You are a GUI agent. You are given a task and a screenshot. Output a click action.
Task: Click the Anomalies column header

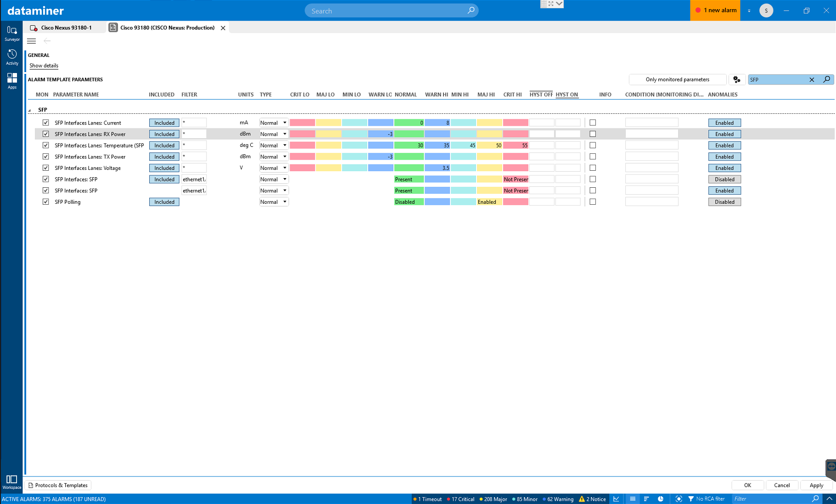(x=723, y=95)
